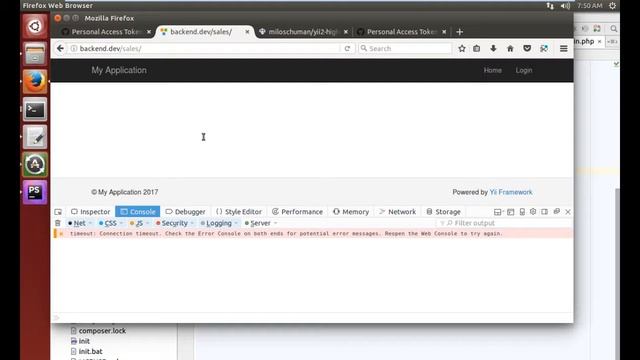Dock devtools to side of browser window
This screenshot has width=640, height=360.
tap(544, 211)
